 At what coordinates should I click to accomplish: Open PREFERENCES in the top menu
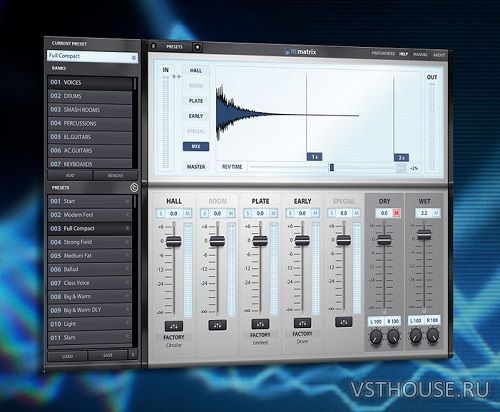[x=383, y=53]
